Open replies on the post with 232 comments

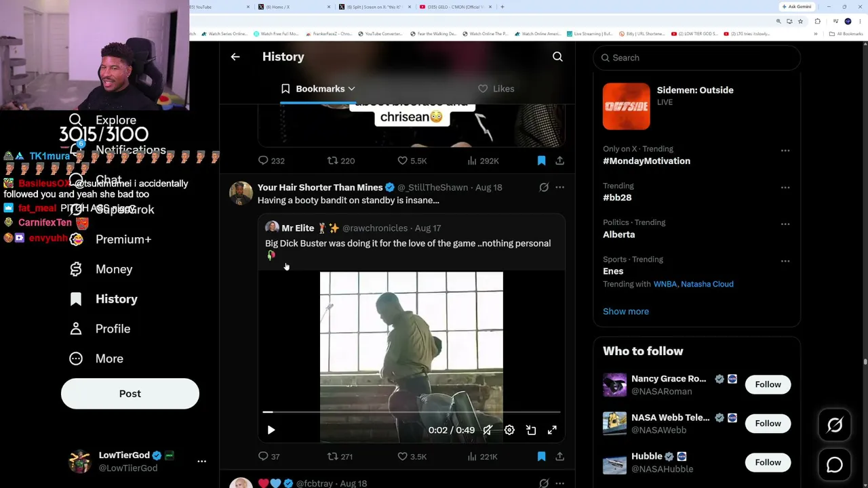click(271, 161)
